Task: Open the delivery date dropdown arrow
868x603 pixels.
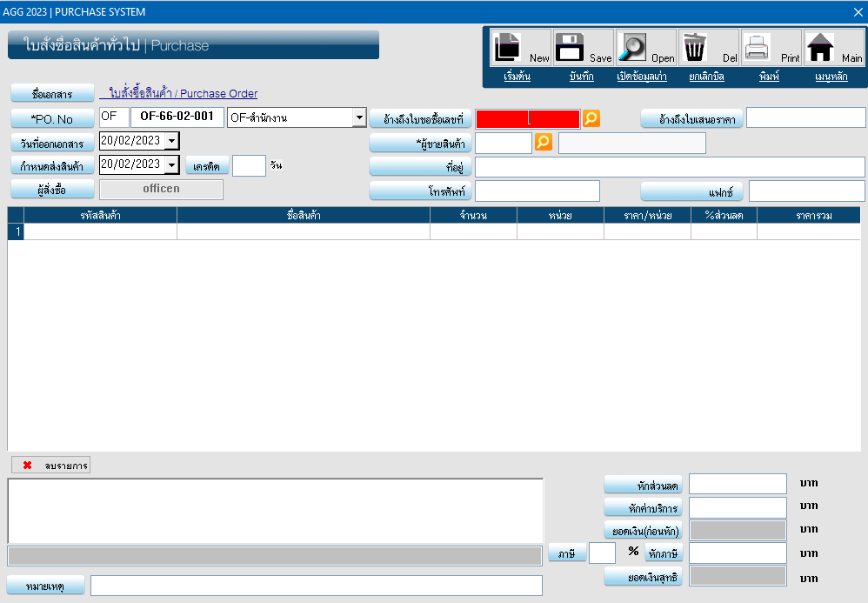Action: tap(171, 164)
